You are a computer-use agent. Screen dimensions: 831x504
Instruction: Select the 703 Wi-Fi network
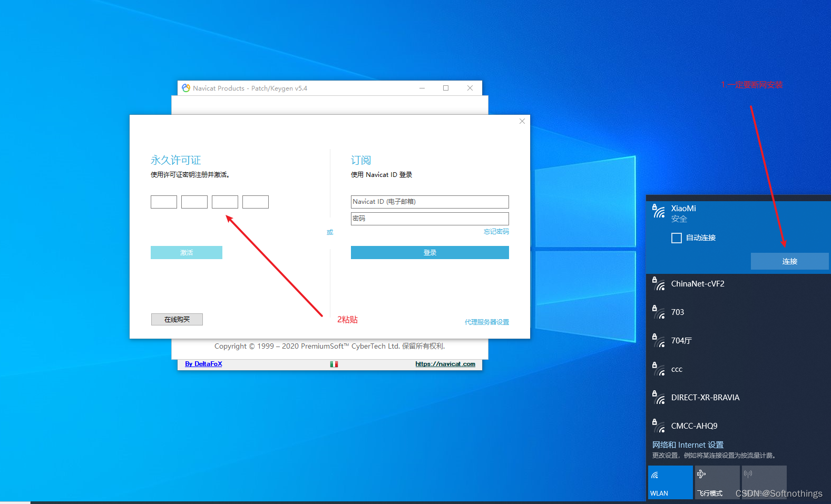tap(738, 312)
